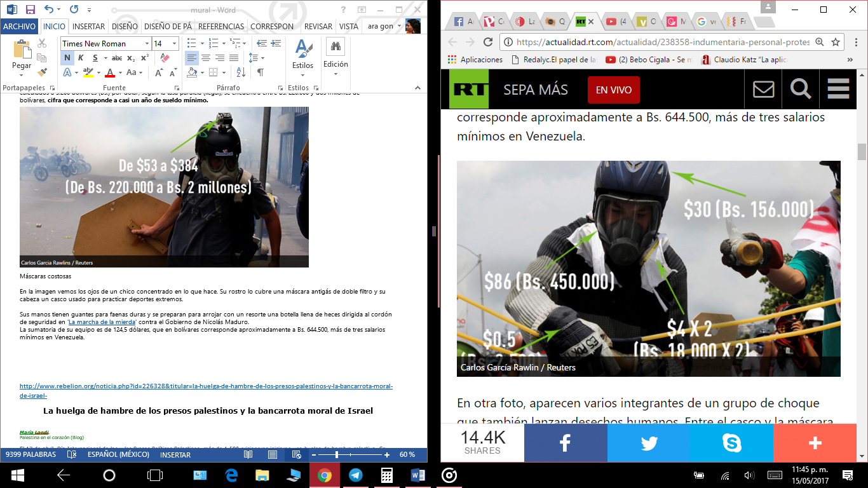Undo last action in Word

click(50, 10)
